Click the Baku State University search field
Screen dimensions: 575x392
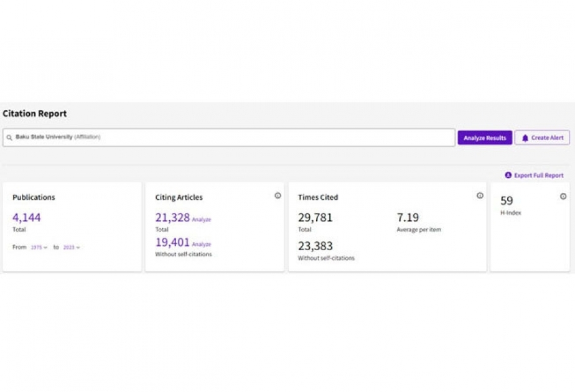pos(229,138)
